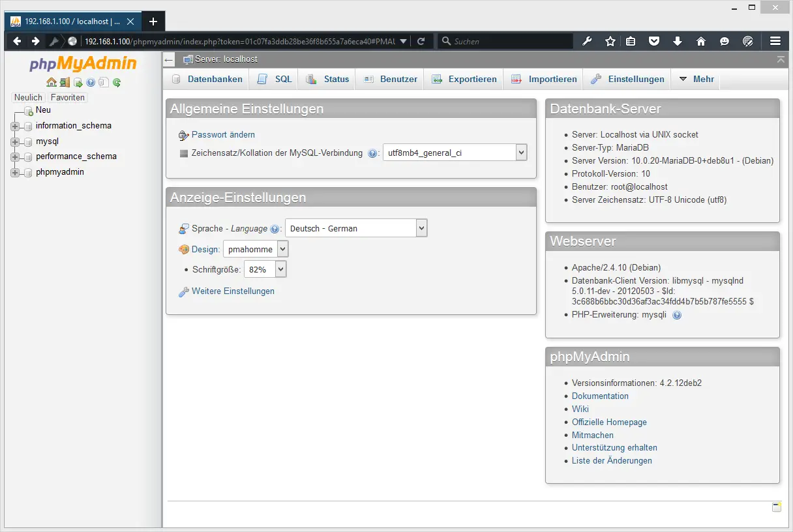Open the SQL documentation pages icon
The width and height of the screenshot is (793, 532).
(103, 82)
